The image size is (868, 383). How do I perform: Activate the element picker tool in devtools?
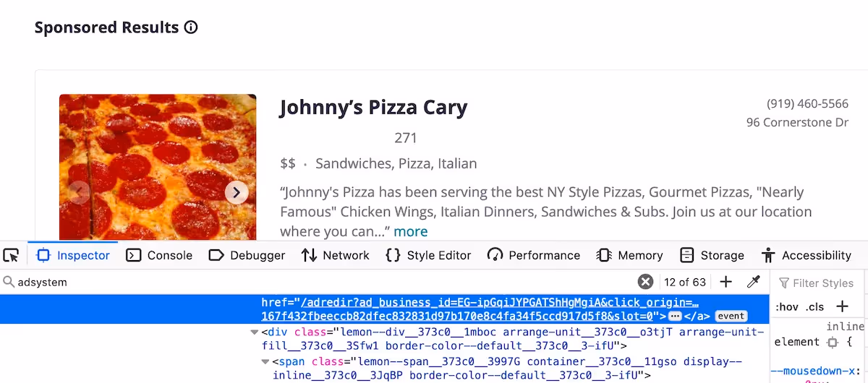point(11,255)
